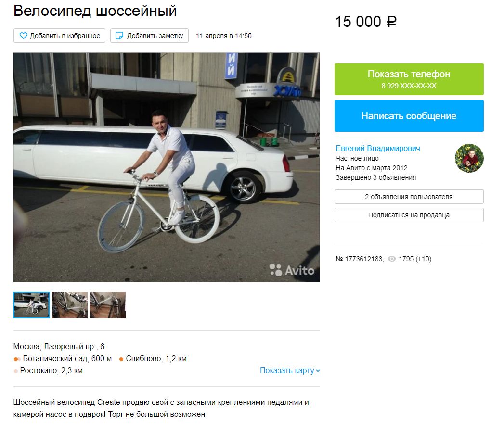Click the heart icon for favorites
504x427 pixels.
pos(24,36)
